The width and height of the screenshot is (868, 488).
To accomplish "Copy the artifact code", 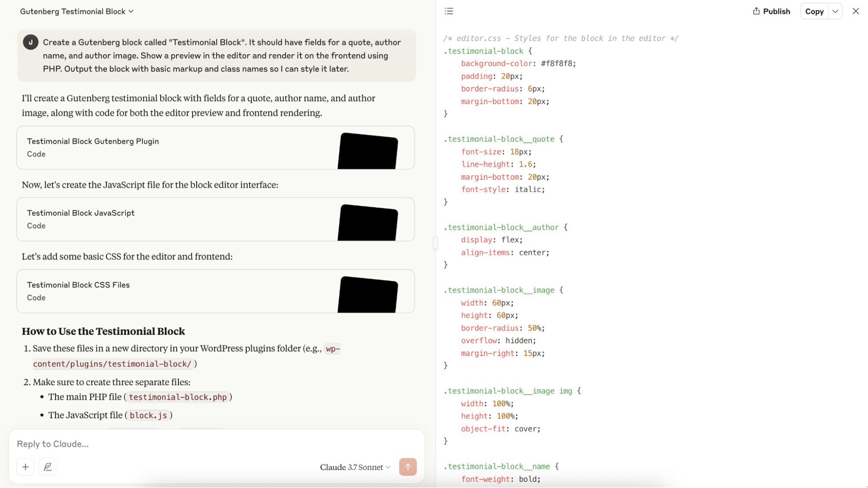I will pyautogui.click(x=814, y=11).
